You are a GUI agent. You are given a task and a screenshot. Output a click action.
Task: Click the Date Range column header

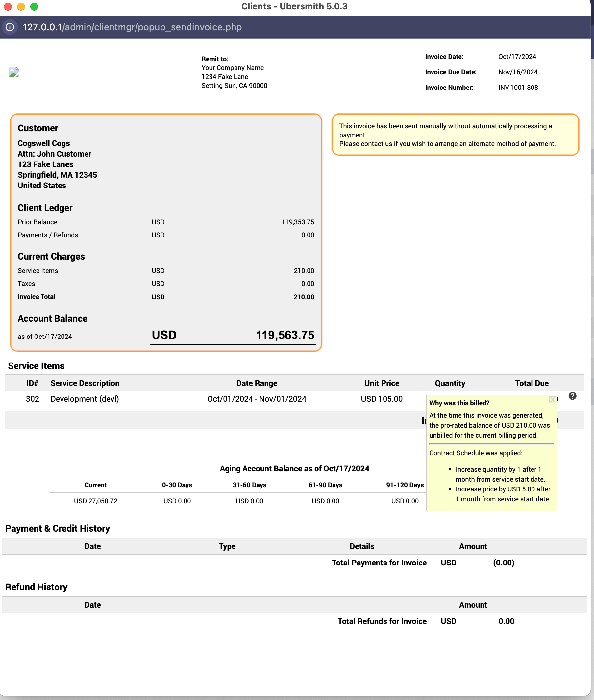click(257, 383)
